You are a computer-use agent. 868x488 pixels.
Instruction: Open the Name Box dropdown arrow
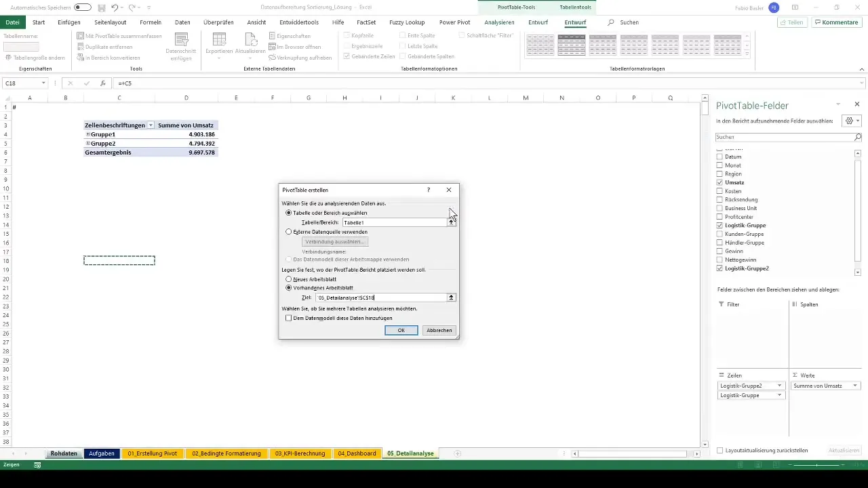(43, 83)
